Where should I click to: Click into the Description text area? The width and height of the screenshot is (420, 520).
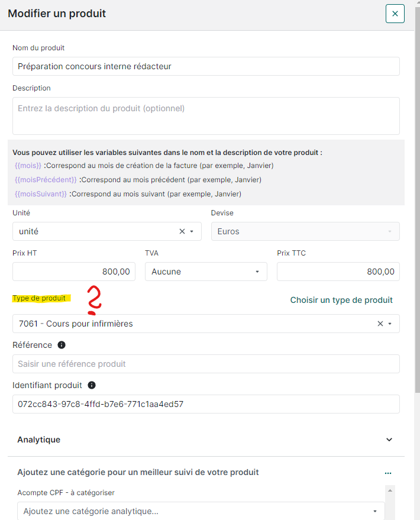click(205, 115)
